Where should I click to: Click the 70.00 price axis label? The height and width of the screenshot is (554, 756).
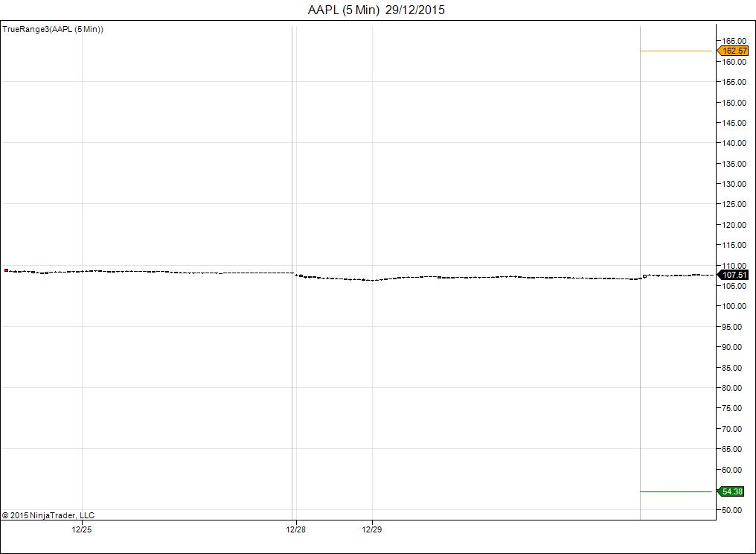pos(732,428)
